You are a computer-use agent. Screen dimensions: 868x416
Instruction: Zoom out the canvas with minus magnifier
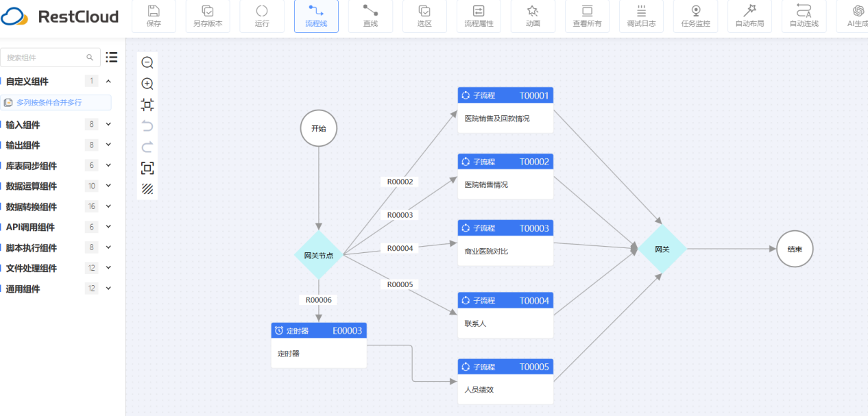pos(147,63)
